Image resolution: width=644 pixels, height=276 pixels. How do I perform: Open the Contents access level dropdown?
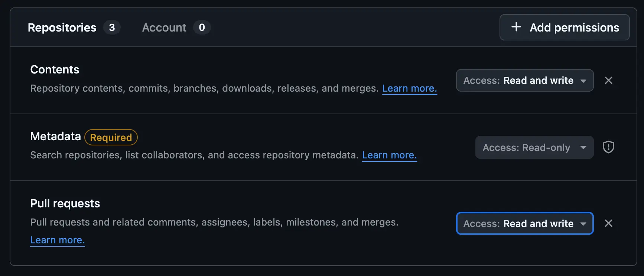click(524, 80)
